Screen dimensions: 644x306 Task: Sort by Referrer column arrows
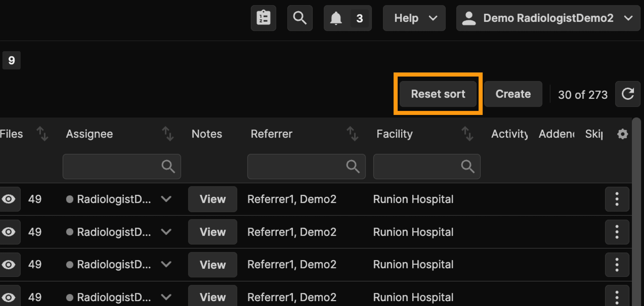pyautogui.click(x=352, y=134)
